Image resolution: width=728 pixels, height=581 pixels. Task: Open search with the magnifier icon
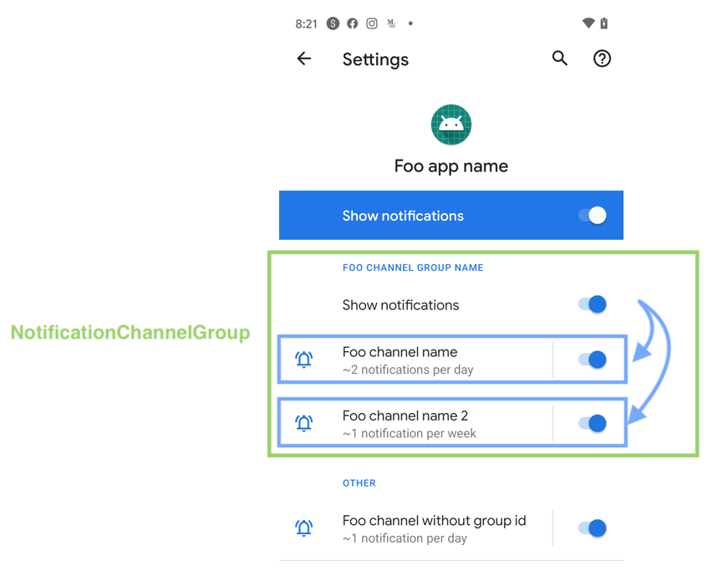pyautogui.click(x=559, y=59)
